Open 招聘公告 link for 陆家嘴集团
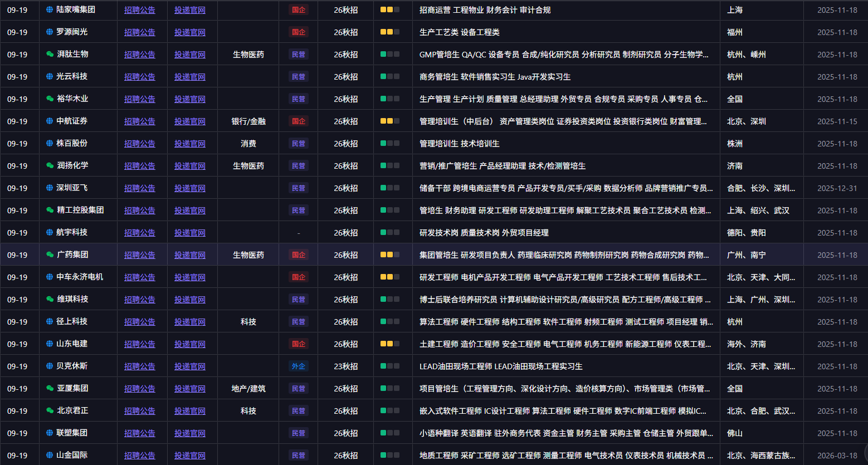Screen dimensions: 868x465 point(140,10)
